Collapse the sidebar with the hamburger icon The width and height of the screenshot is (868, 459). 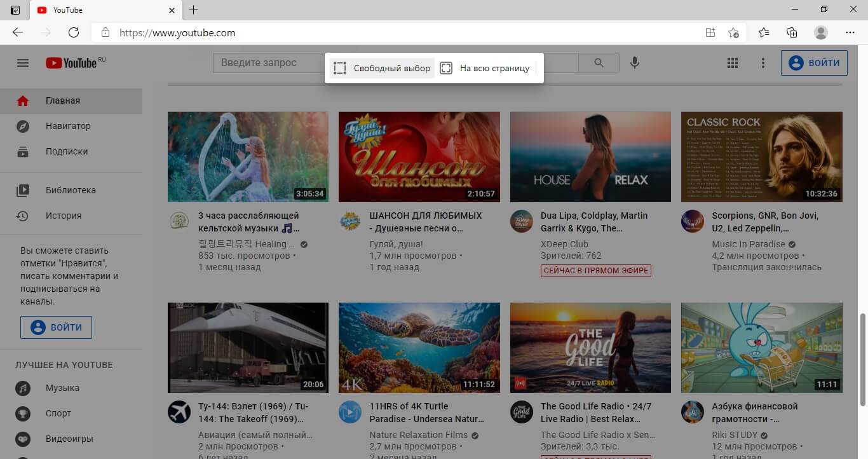pos(23,62)
